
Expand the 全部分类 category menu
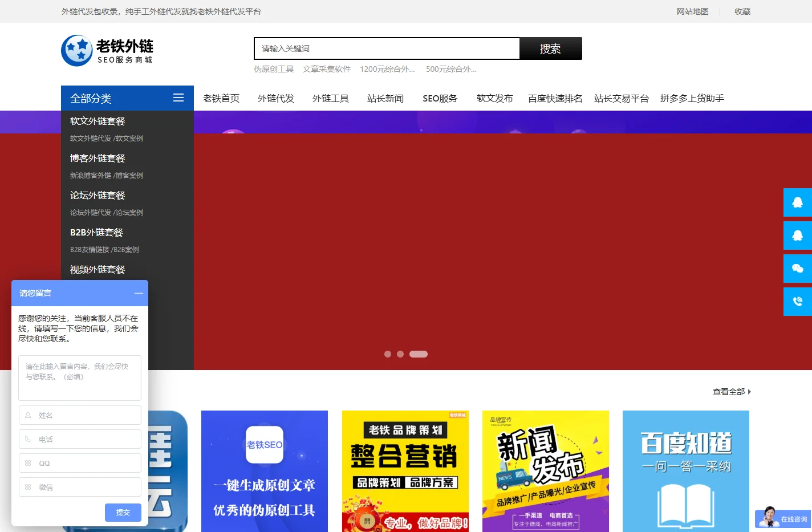[127, 98]
